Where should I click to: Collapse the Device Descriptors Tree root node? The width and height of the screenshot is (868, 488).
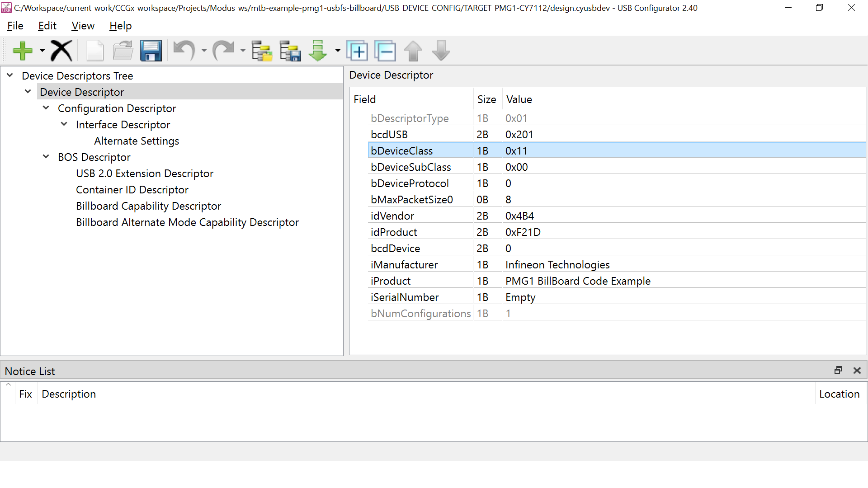[10, 75]
